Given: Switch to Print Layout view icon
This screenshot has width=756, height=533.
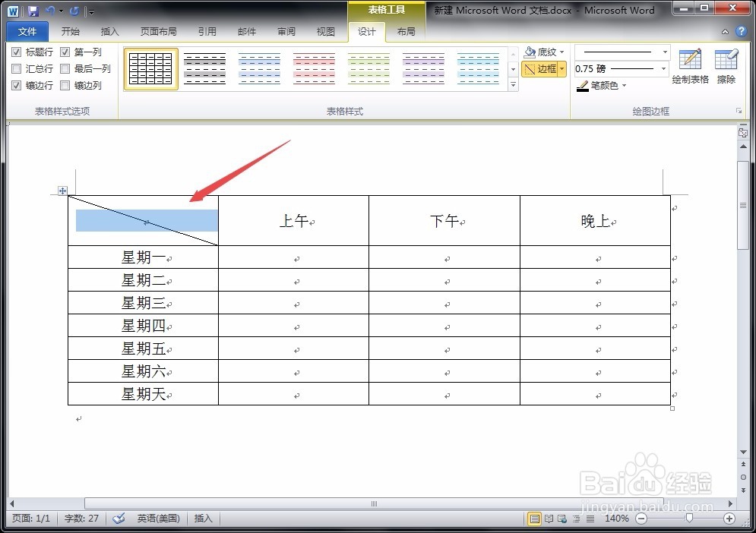Looking at the screenshot, I should (x=534, y=519).
